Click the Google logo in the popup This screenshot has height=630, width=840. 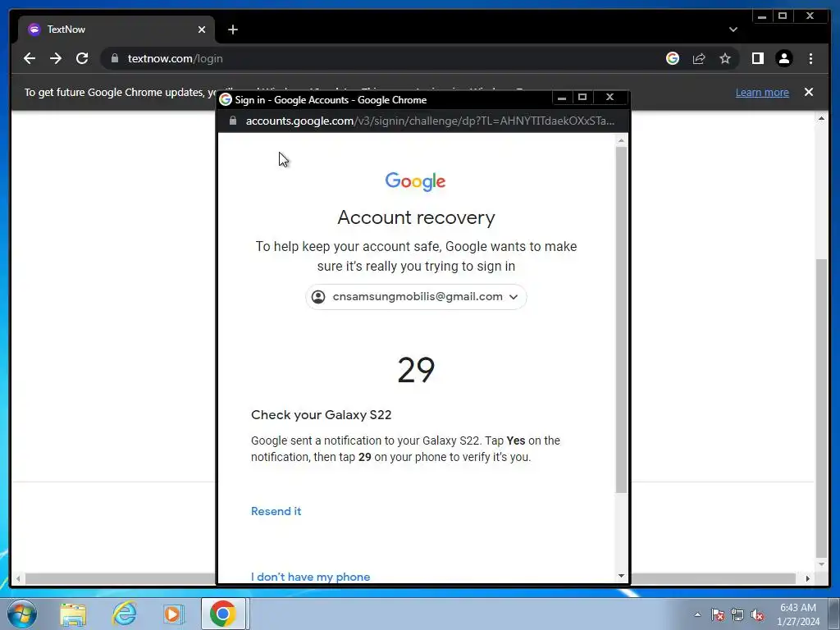pos(415,181)
